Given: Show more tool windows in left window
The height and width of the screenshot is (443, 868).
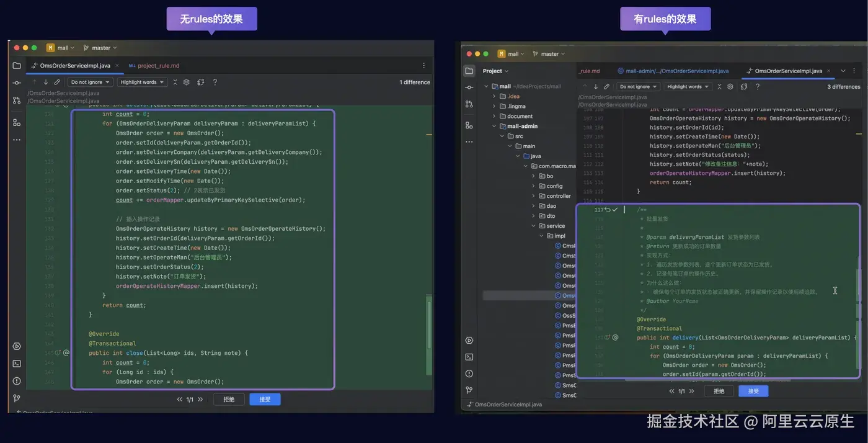Looking at the screenshot, I should click(x=17, y=140).
